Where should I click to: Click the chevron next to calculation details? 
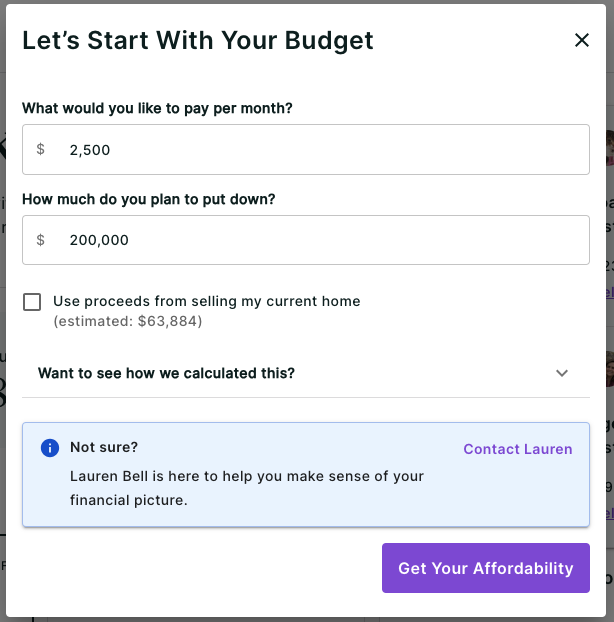pos(562,373)
